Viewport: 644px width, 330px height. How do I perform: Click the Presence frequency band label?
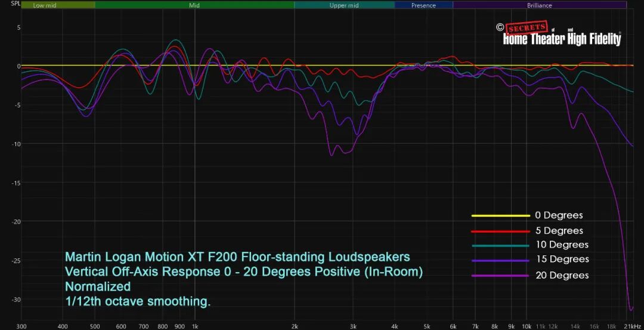click(x=423, y=6)
